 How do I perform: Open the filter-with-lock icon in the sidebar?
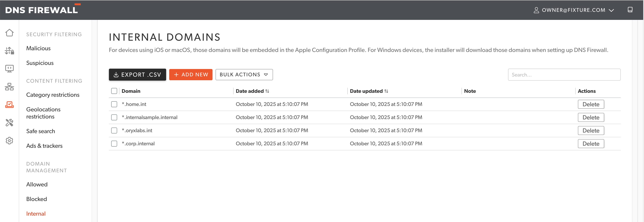[x=10, y=51]
